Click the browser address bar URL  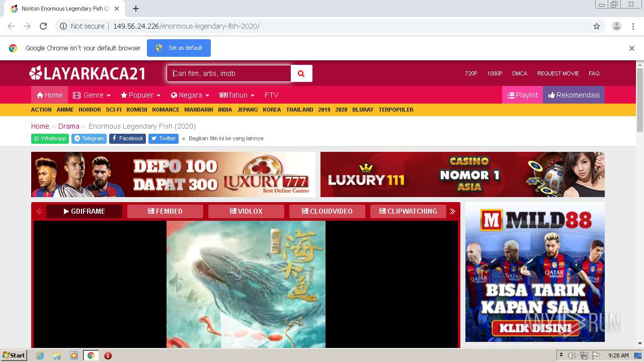(186, 26)
